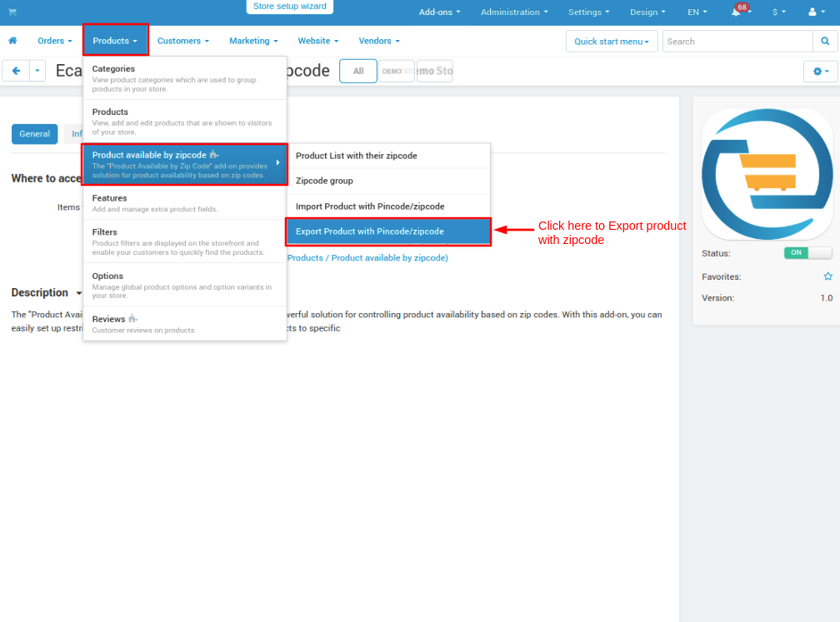Toggle the add-on Status switch
Image resolution: width=840 pixels, height=622 pixels.
(x=807, y=252)
